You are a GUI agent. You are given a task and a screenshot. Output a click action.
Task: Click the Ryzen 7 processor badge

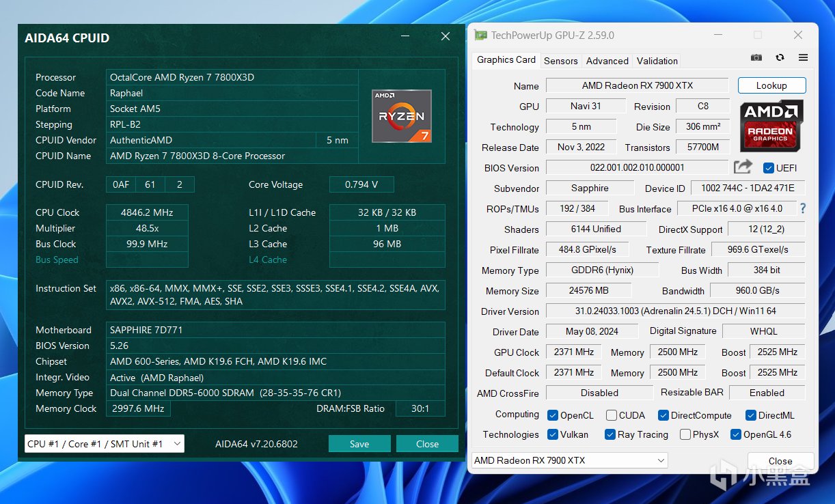click(x=401, y=116)
